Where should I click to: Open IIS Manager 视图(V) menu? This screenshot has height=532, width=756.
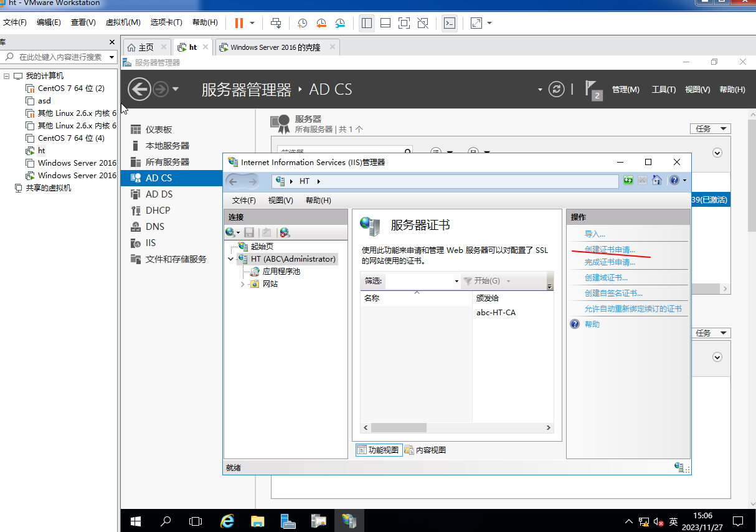280,201
